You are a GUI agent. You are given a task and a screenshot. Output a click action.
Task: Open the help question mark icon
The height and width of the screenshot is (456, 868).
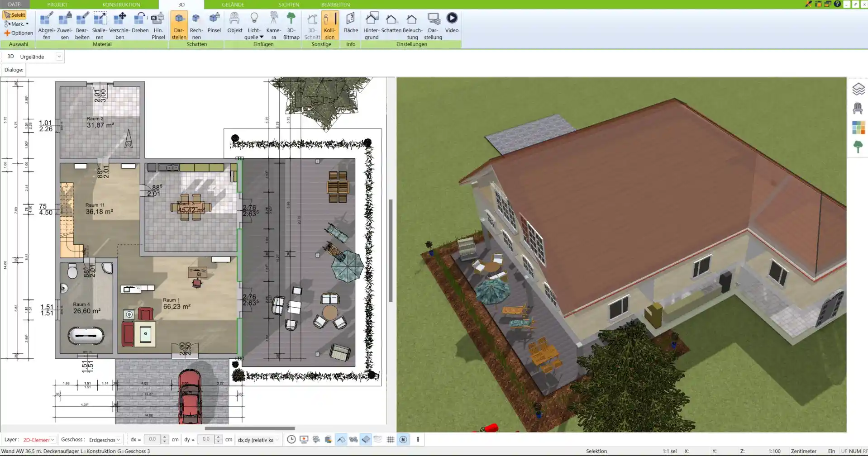[837, 4]
